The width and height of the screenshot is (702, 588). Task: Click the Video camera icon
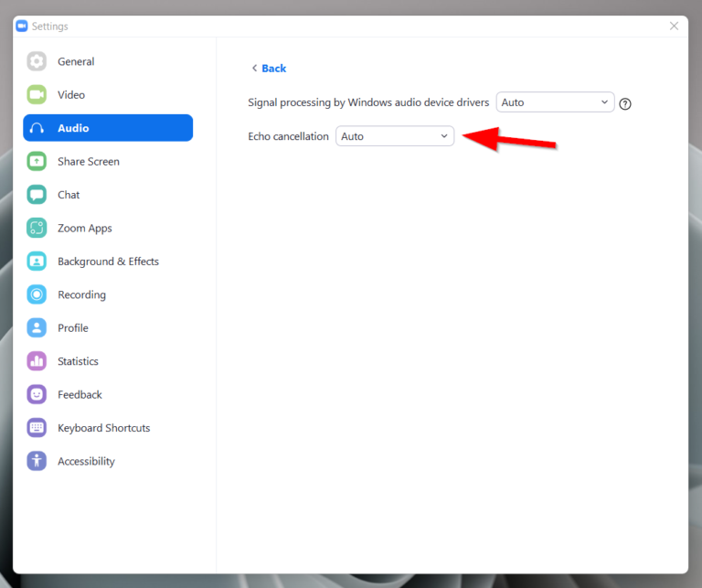coord(37,94)
